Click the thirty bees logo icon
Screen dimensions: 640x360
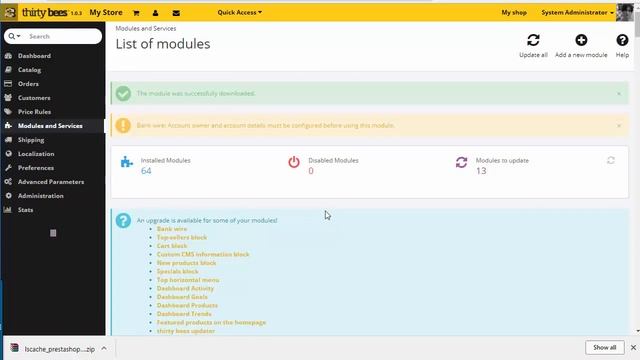[10, 12]
